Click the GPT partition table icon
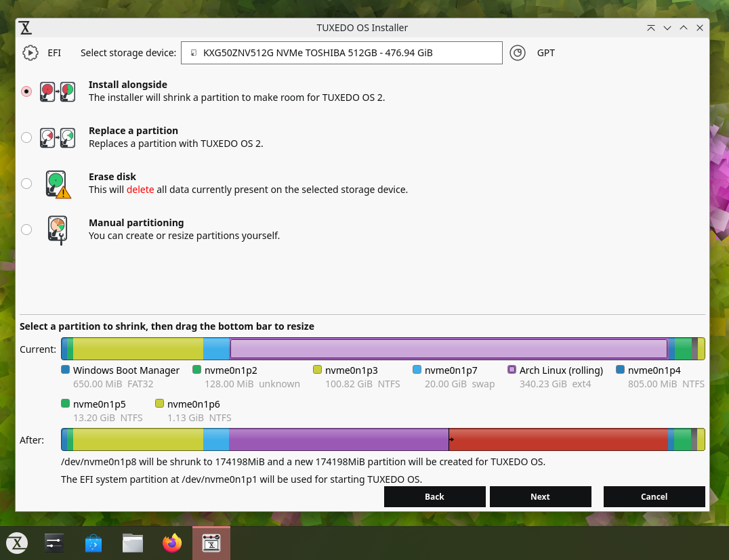This screenshot has height=560, width=729. [518, 53]
